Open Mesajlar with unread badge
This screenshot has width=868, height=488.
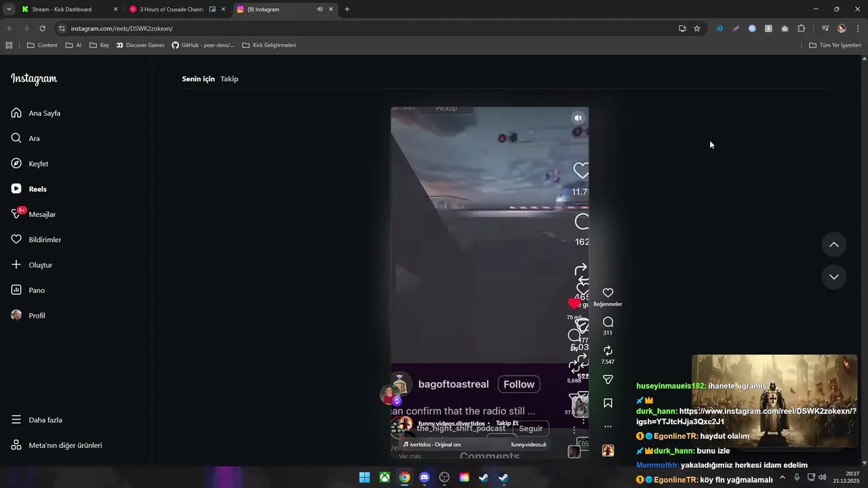(x=34, y=214)
